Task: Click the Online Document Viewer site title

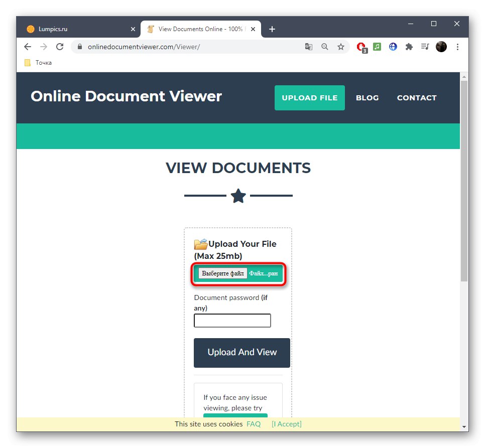Action: 126,96
